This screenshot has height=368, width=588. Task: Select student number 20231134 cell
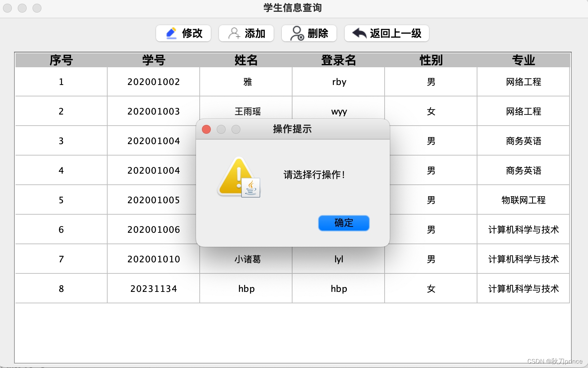pyautogui.click(x=153, y=289)
